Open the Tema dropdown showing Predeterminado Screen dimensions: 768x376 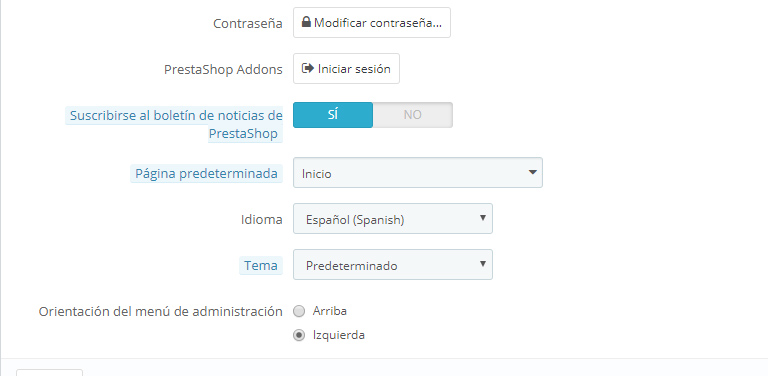click(393, 264)
